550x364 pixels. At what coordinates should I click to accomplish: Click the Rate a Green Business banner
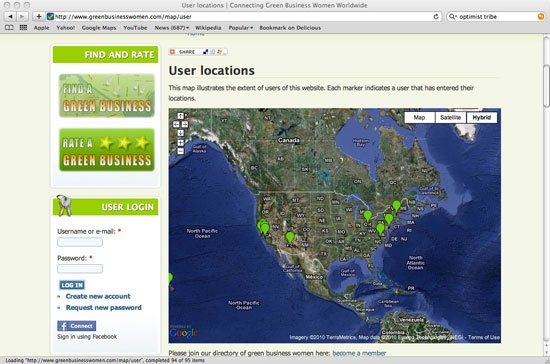click(107, 150)
